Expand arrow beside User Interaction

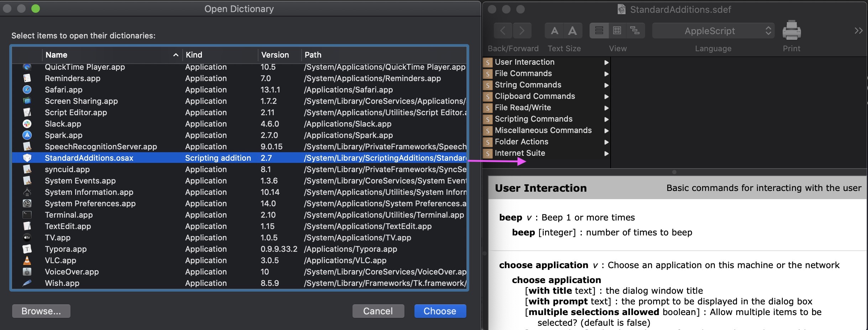pyautogui.click(x=606, y=63)
